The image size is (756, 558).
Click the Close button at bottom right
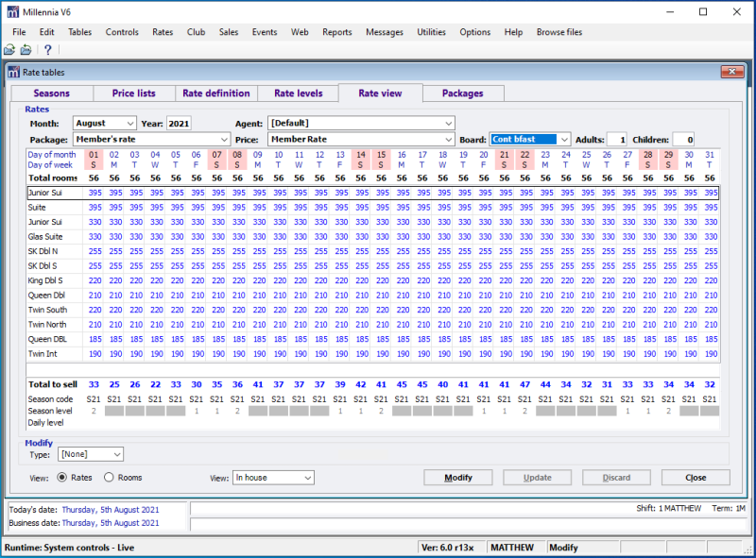695,478
